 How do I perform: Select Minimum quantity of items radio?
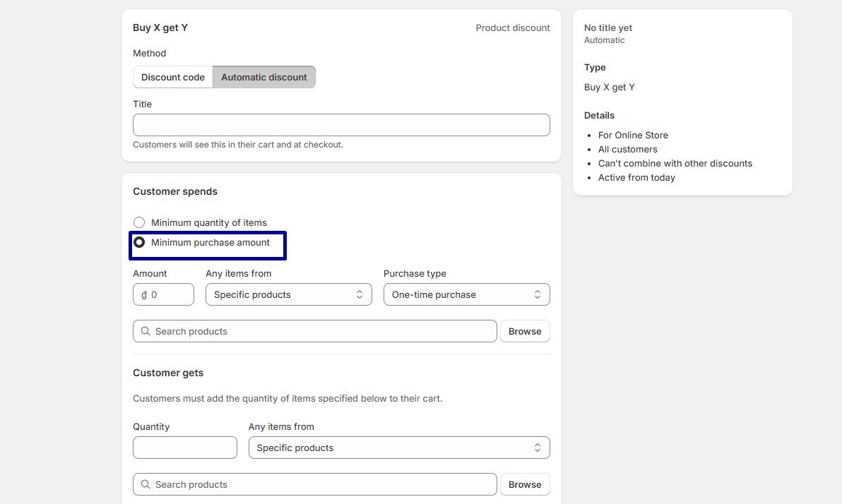[x=139, y=222]
